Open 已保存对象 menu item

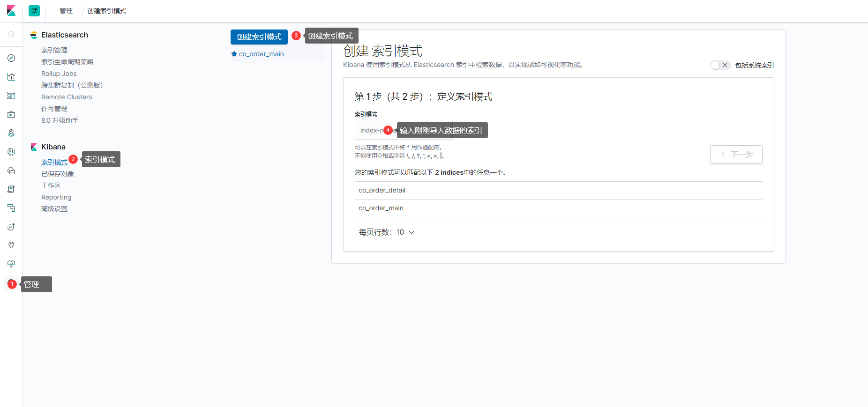58,174
